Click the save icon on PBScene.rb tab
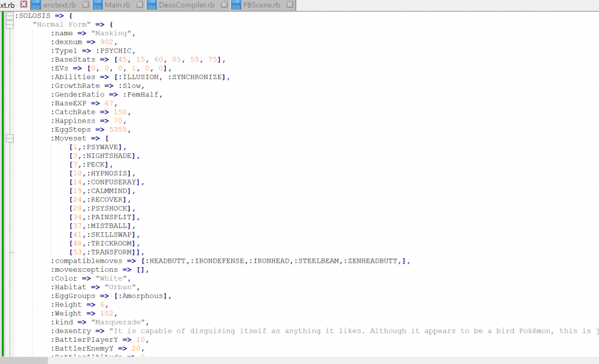The image size is (599, 364). [x=237, y=5]
